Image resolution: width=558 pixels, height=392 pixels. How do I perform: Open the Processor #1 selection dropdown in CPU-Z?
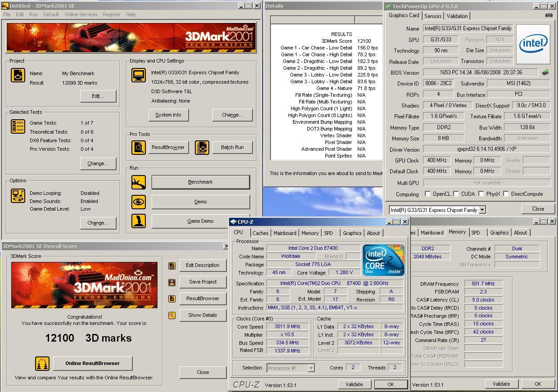click(311, 368)
